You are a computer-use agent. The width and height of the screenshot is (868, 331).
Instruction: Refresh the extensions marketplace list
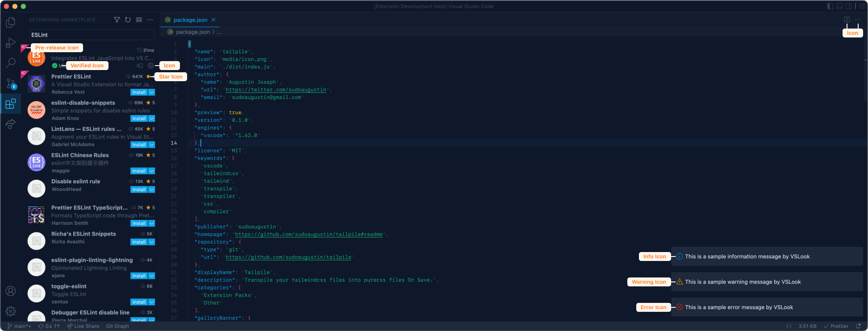(128, 20)
